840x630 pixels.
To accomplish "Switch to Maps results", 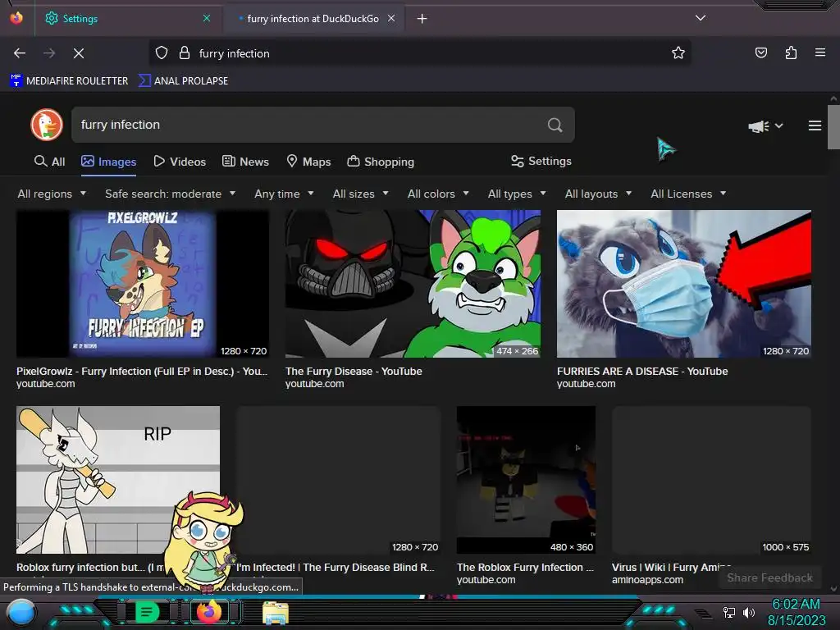I will tap(308, 162).
